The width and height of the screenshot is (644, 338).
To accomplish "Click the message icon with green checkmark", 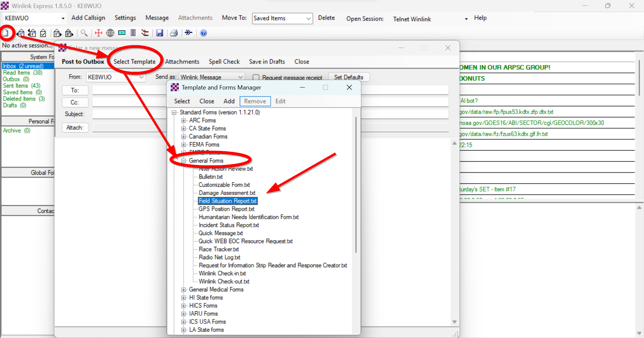I will (x=43, y=33).
